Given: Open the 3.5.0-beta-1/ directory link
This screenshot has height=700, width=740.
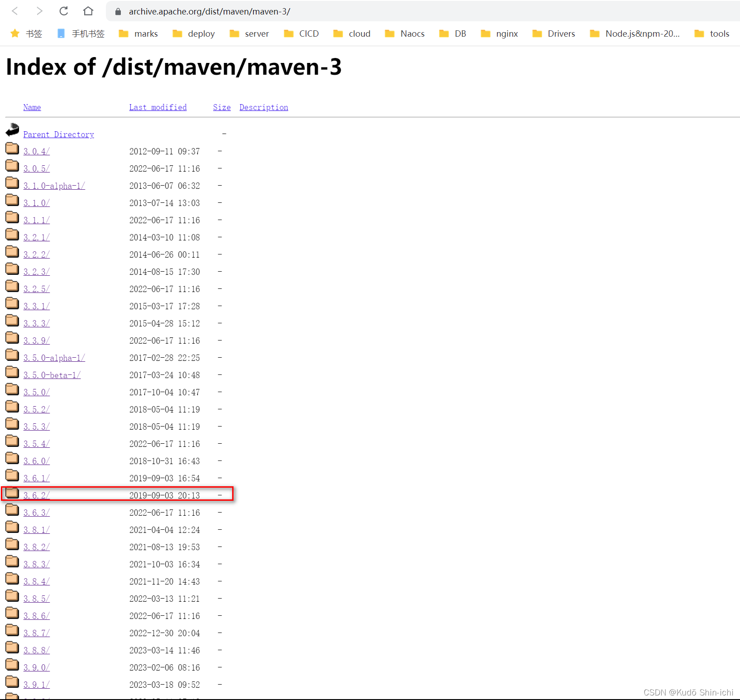Looking at the screenshot, I should pos(52,375).
